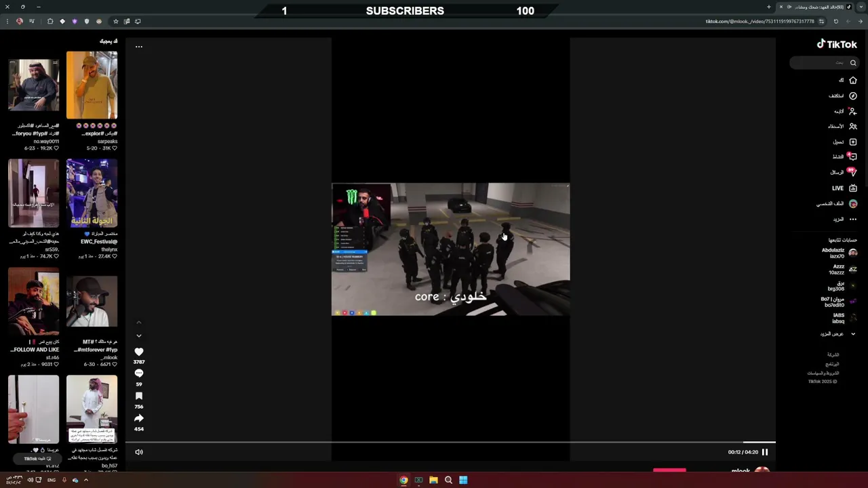Open Chrome in the taskbar

click(403, 480)
